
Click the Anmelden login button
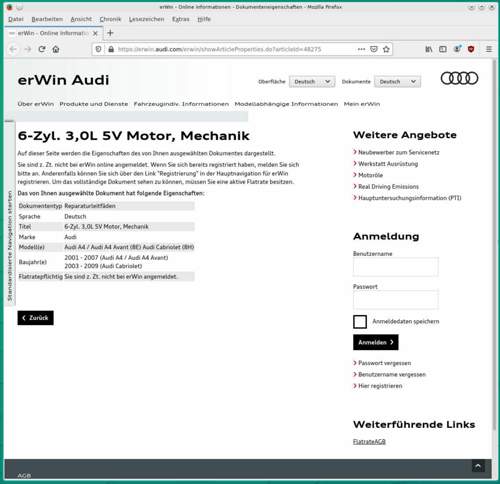tap(376, 342)
